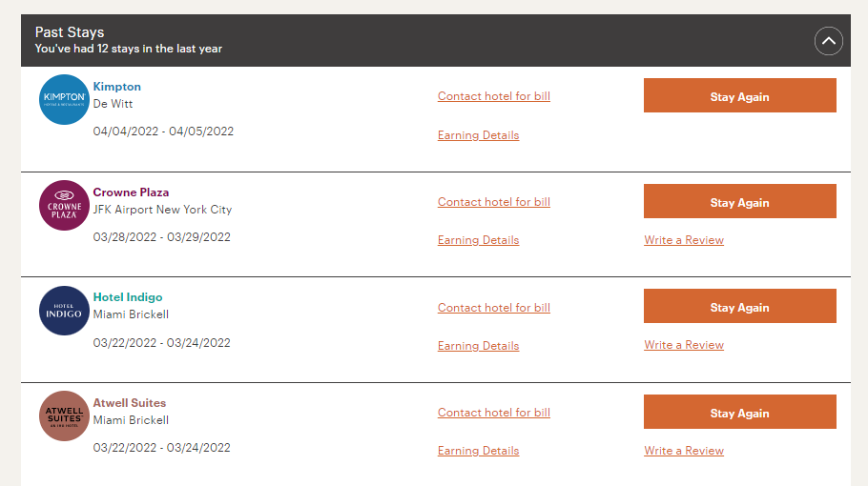
Task: Click the Hotel Indigo logo icon
Action: click(64, 310)
